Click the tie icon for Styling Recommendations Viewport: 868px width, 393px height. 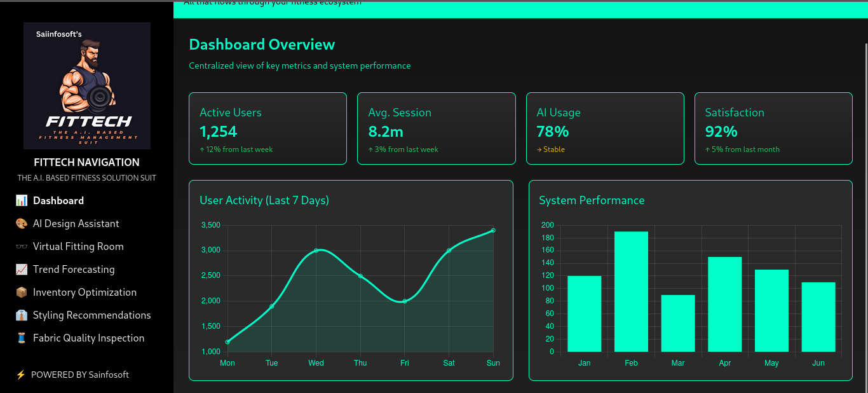point(22,315)
